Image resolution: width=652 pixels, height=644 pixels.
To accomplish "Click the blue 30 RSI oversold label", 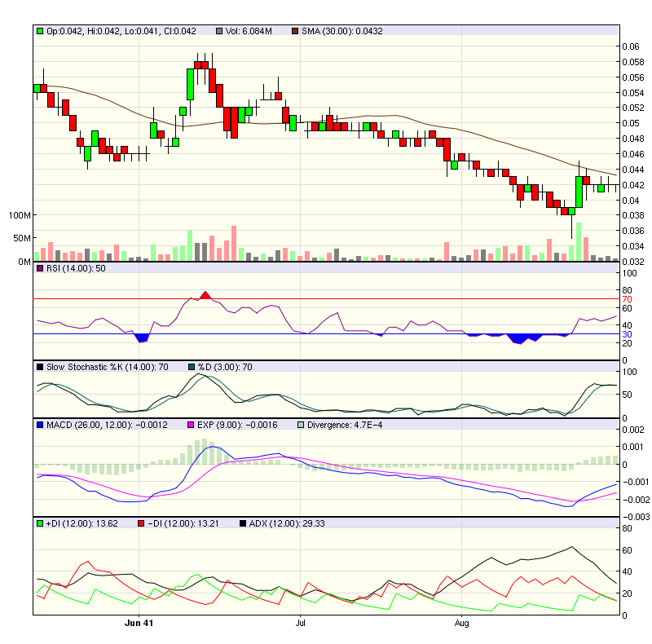I will pyautogui.click(x=627, y=334).
